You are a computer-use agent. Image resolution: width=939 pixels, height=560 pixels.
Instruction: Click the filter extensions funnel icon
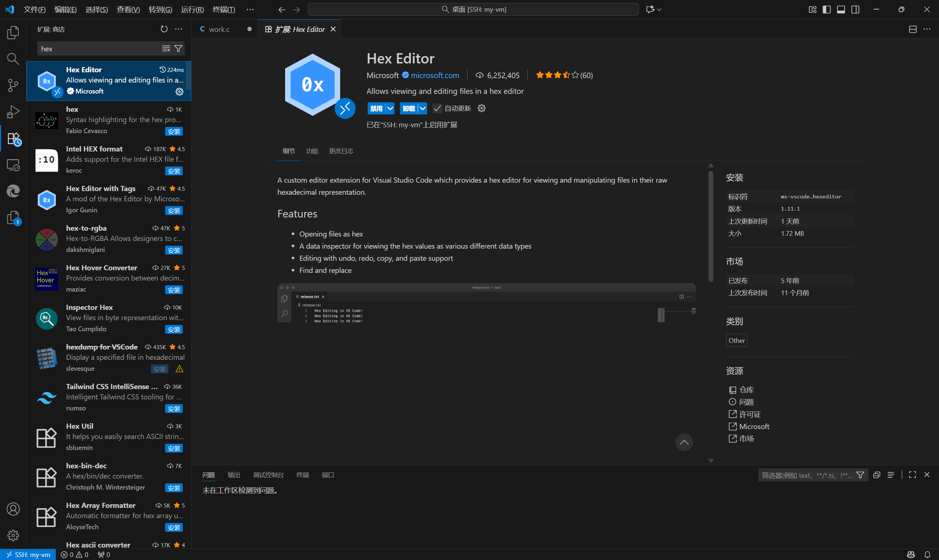[178, 49]
